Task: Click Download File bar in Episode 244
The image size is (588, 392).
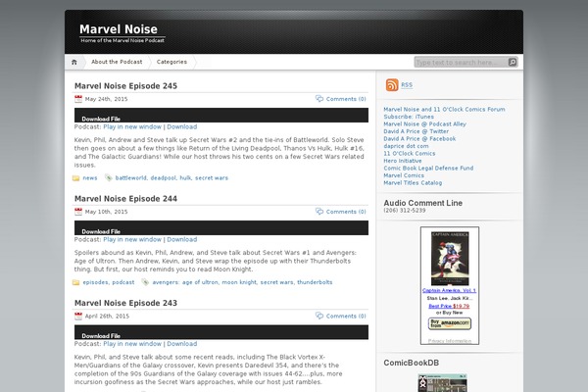Action: [x=221, y=227]
